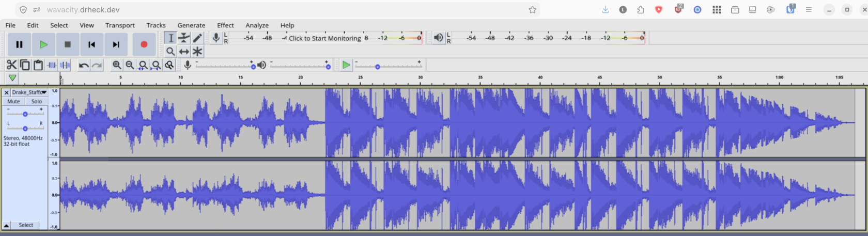Click the Trim audio outside selection icon
Image resolution: width=868 pixels, height=236 pixels.
click(x=52, y=65)
